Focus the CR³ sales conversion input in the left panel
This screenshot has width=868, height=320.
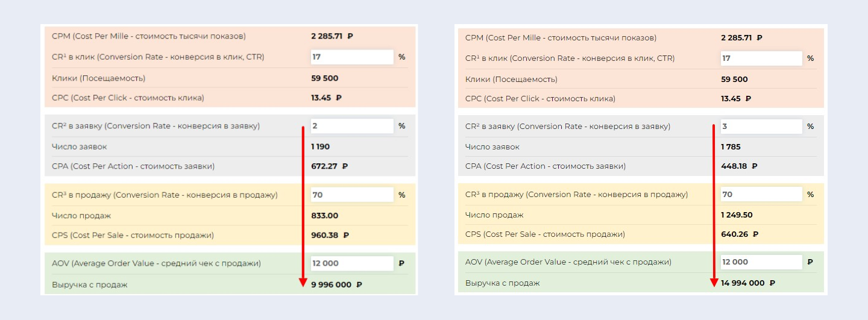(x=351, y=195)
